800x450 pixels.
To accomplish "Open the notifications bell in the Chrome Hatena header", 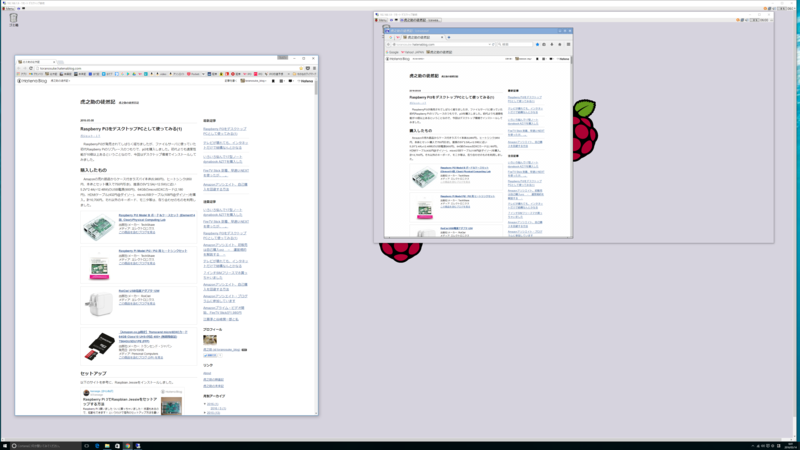I will click(x=273, y=81).
